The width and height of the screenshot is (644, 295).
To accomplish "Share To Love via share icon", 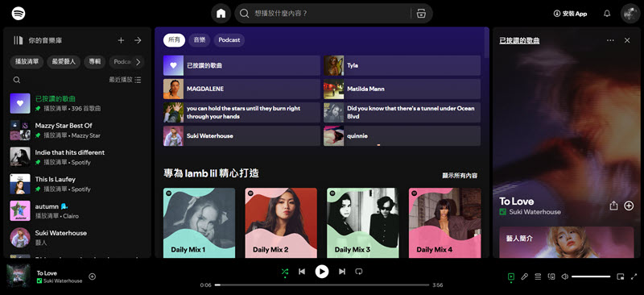I will 613,206.
